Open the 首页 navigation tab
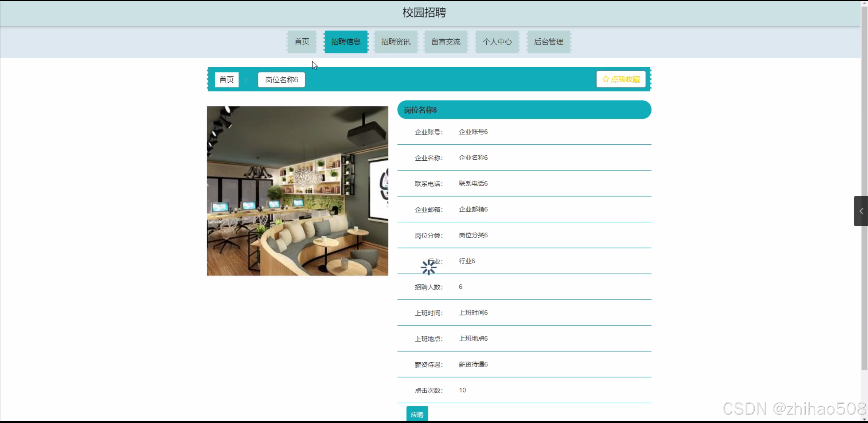The image size is (868, 423). pyautogui.click(x=302, y=42)
